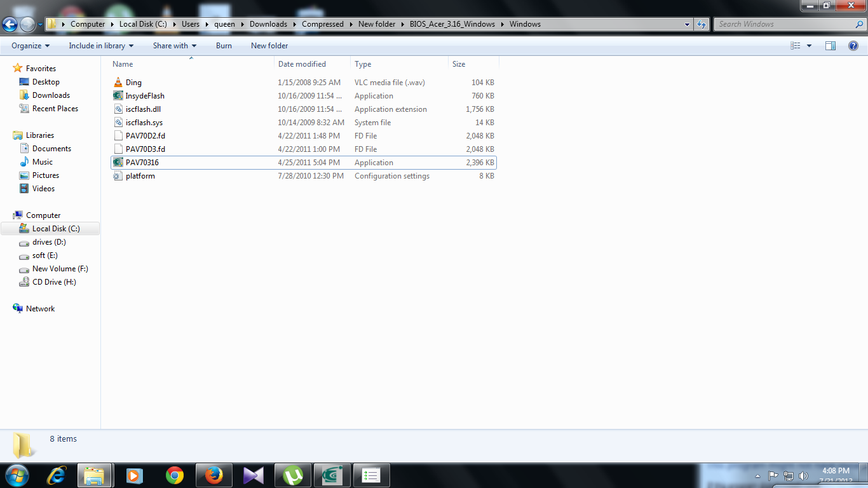
Task: Go back using the Back arrow button
Action: click(10, 25)
